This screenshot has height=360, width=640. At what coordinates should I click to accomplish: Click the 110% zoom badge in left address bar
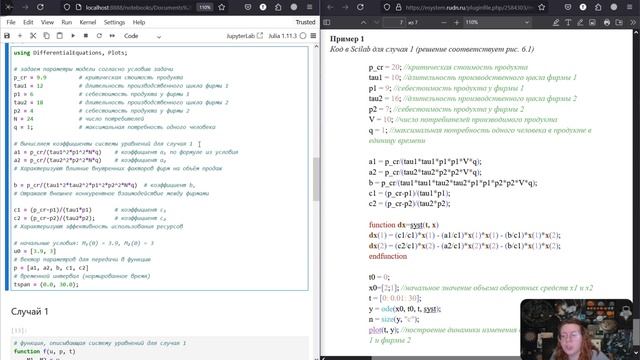click(x=204, y=7)
